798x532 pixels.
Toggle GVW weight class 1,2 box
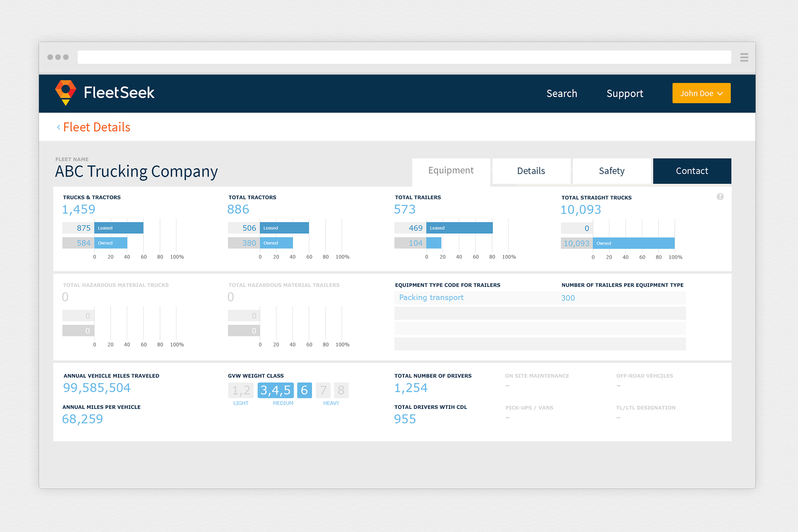pos(241,390)
